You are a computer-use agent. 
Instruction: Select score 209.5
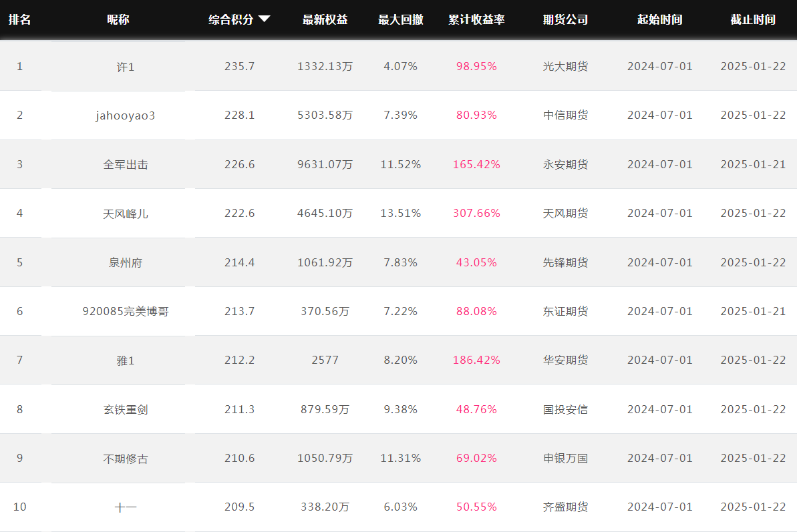(x=239, y=507)
